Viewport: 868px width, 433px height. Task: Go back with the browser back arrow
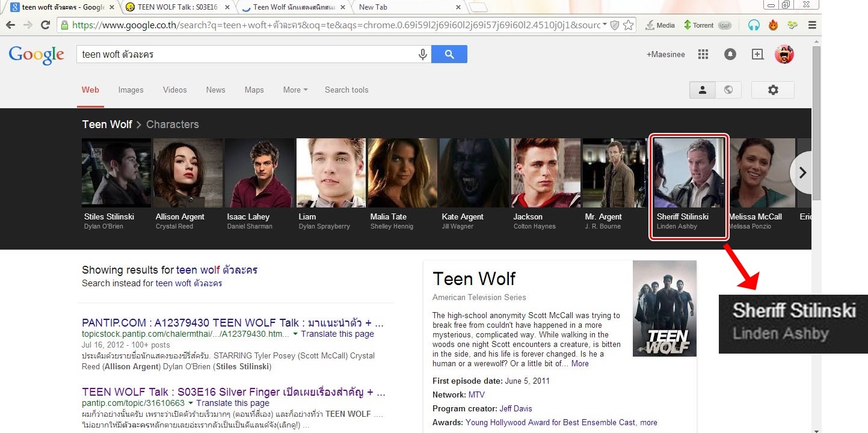pos(10,25)
